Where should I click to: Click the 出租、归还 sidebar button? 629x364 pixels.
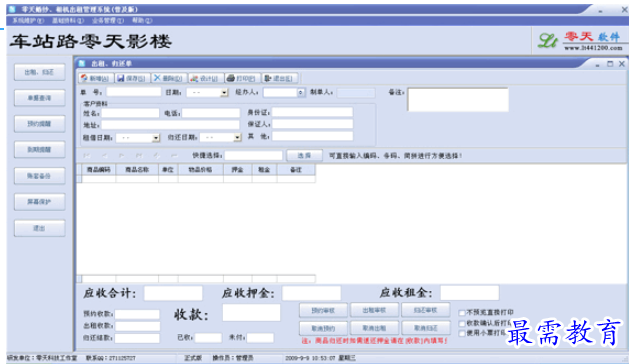39,72
